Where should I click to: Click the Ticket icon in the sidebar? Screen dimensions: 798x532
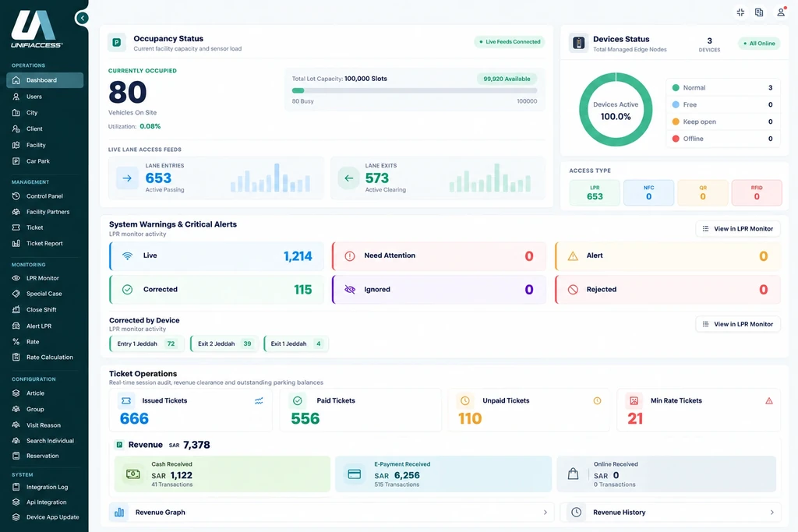[16, 227]
